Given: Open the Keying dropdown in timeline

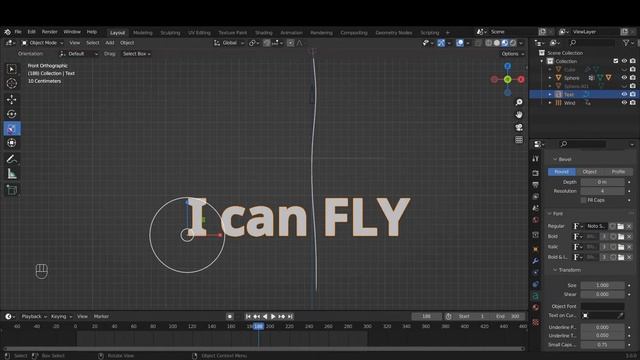Looking at the screenshot, I should [61, 316].
